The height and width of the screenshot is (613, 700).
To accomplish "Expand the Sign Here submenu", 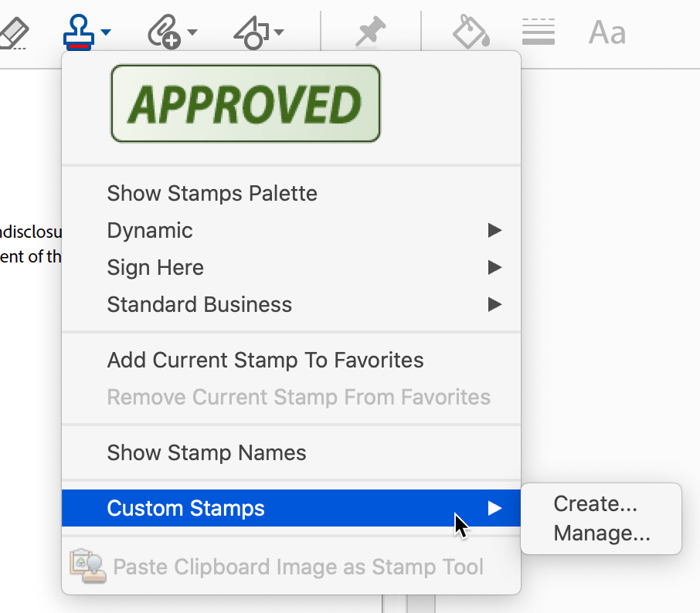I will pyautogui.click(x=155, y=267).
